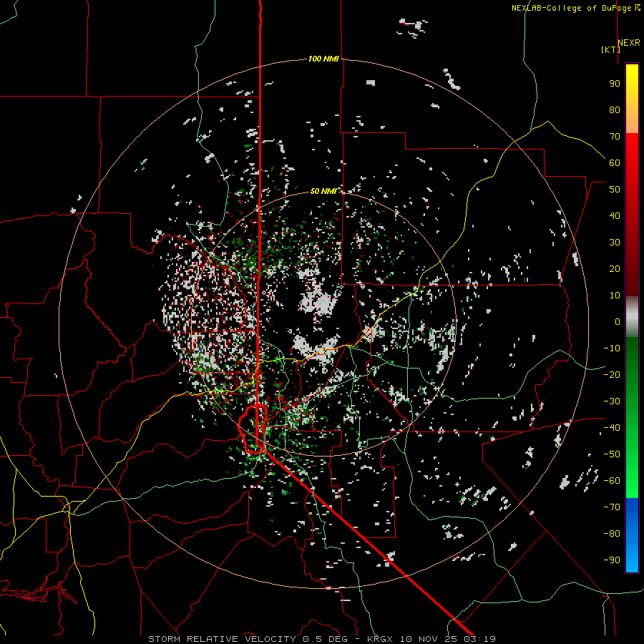Viewport: 644px width, 644px height.
Task: Click the -80 knot label on the color scale
Action: tap(612, 534)
